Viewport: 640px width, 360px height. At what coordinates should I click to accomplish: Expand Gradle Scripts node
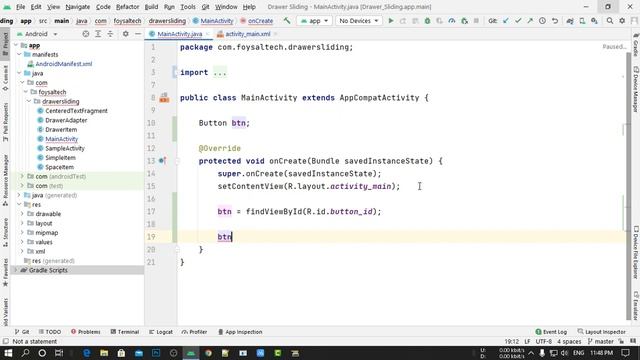tap(16, 270)
